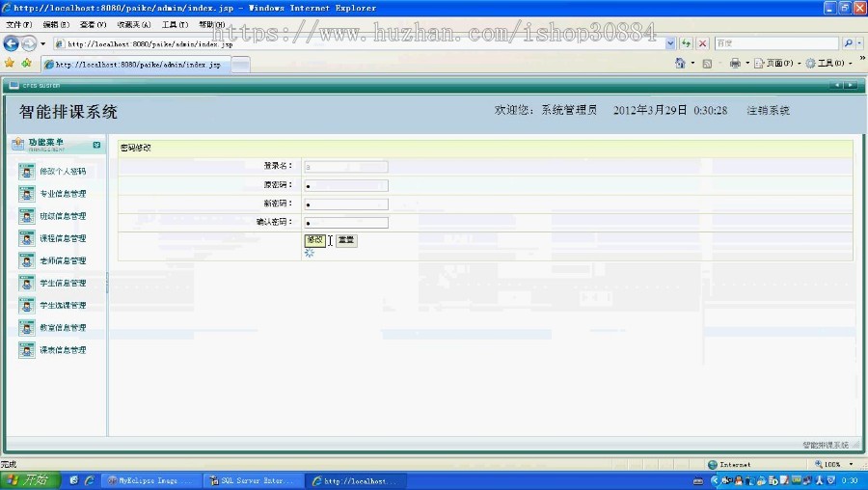Click the RSS feeds toolbar icon

click(x=707, y=64)
